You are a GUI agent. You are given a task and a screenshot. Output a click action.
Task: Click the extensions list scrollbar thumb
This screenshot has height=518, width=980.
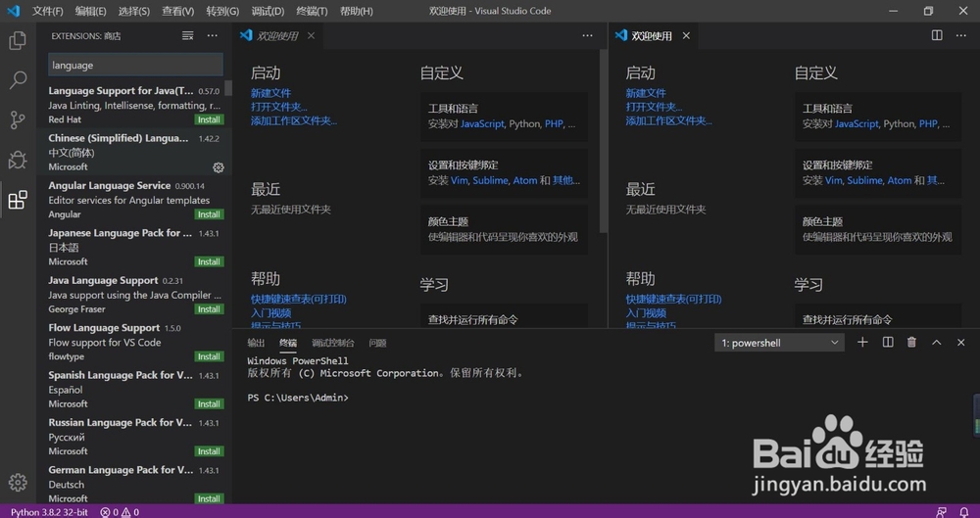[228, 87]
